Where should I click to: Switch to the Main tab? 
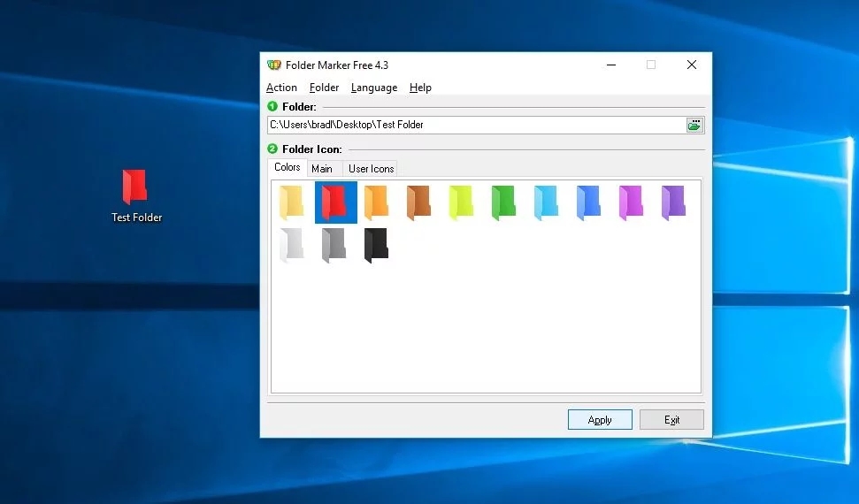pyautogui.click(x=322, y=169)
